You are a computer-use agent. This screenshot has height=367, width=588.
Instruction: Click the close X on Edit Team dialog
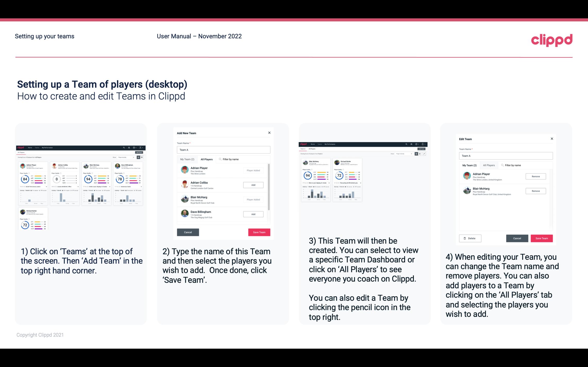pos(552,139)
